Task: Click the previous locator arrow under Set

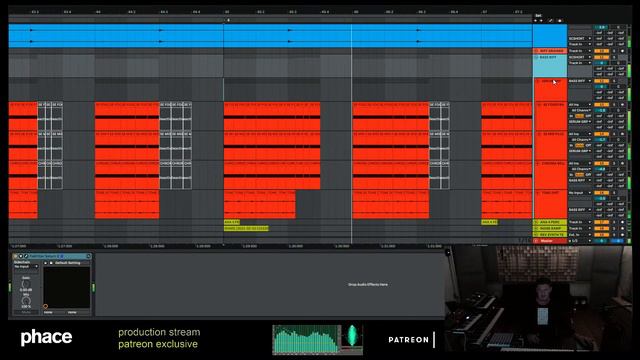Action: click(x=535, y=20)
